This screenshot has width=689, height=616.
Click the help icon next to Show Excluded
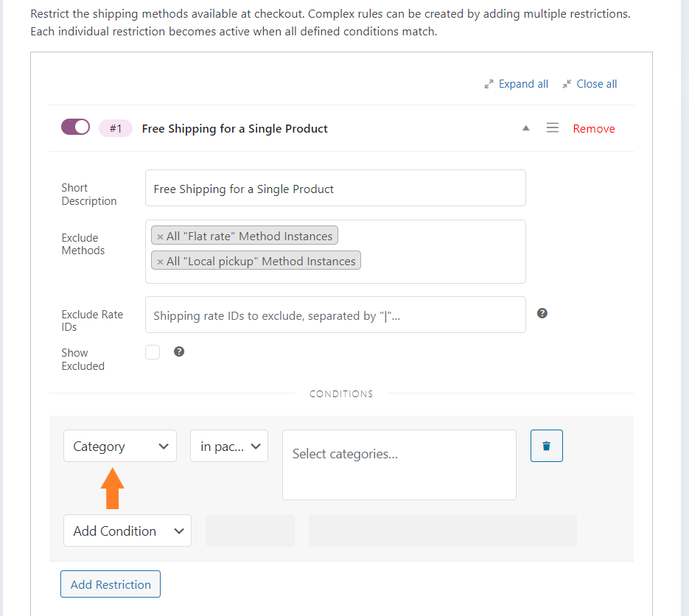179,351
